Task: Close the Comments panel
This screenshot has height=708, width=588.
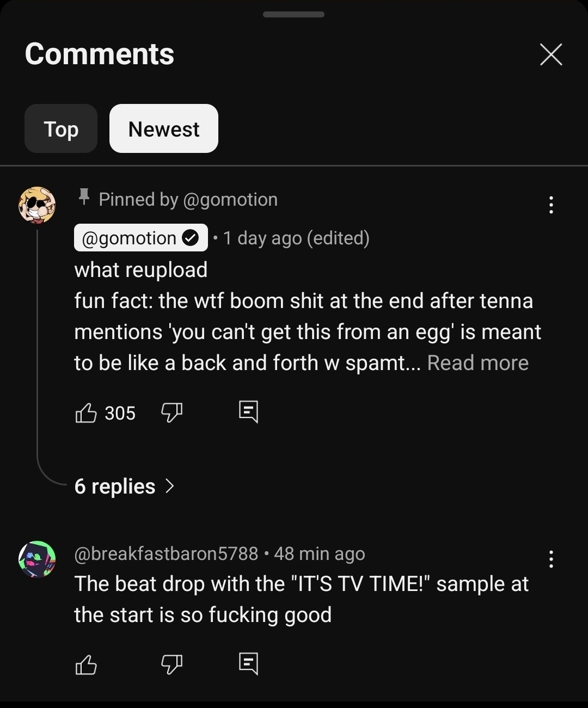Action: point(551,54)
